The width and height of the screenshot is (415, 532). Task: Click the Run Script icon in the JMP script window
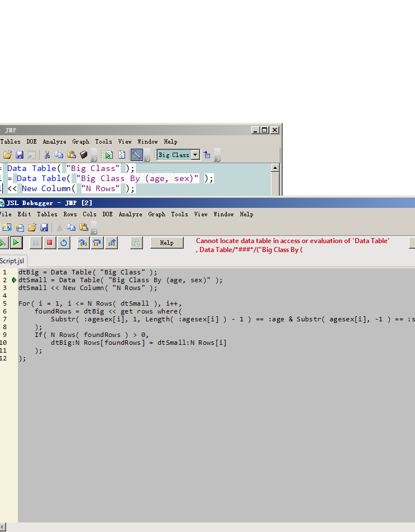coord(109,155)
